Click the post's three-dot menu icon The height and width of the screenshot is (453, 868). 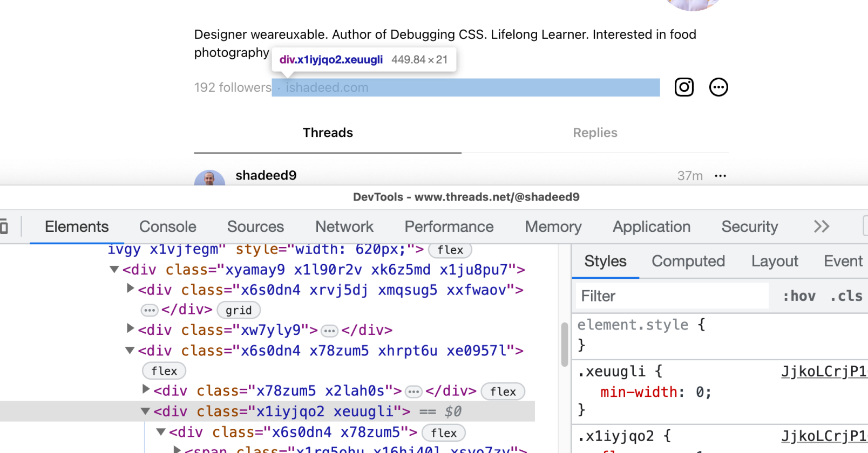(x=720, y=176)
